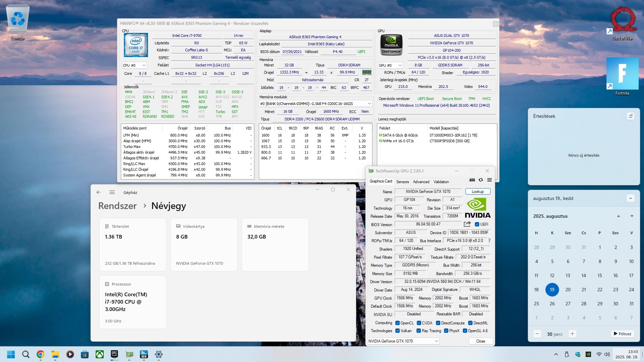Open the GPU #0 selector dropdown in HWiNFO
This screenshot has width=644, height=362.
(x=390, y=65)
